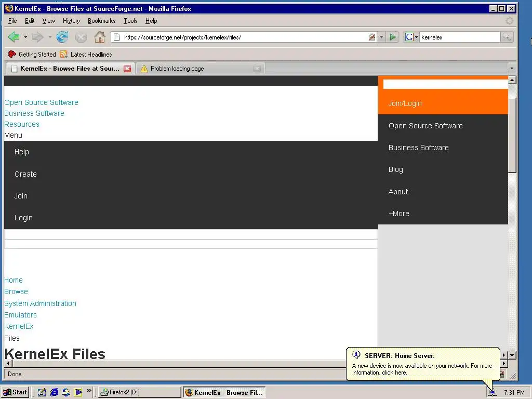
Task: Select Open Source Software in the right sidebar
Action: (x=425, y=126)
